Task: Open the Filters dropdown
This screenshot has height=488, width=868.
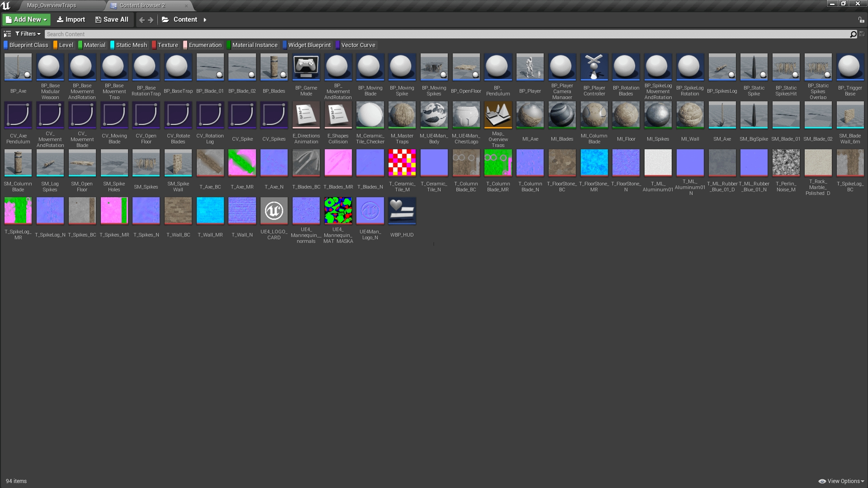Action: point(28,34)
